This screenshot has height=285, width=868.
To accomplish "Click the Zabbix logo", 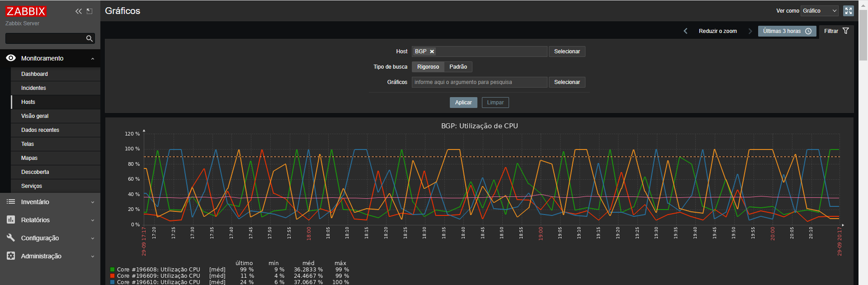I will point(26,11).
